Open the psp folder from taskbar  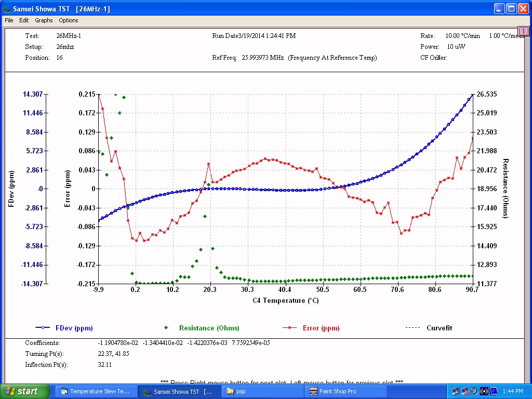tap(262, 391)
